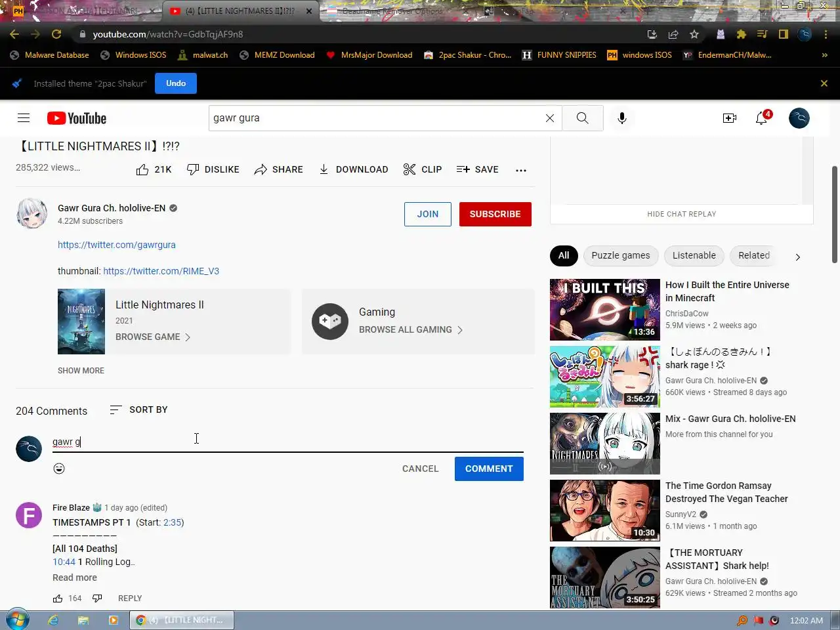Open notifications bell with 4 badge
840x630 pixels.
(761, 118)
